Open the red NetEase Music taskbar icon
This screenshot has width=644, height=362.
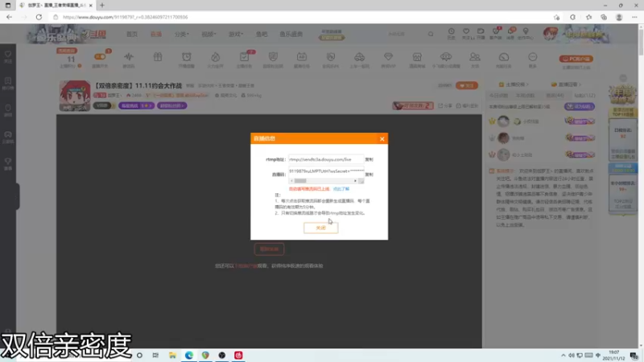click(238, 356)
